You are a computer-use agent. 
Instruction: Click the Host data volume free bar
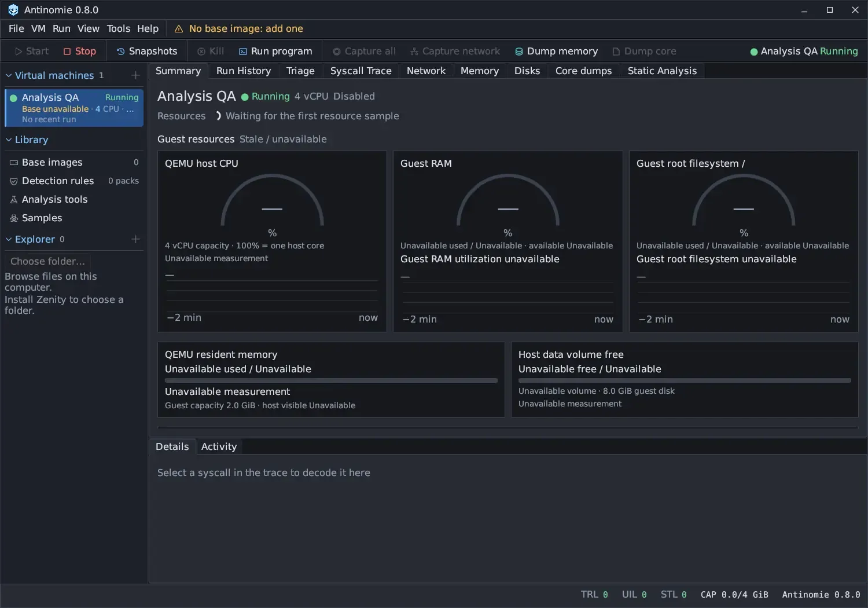coord(685,380)
